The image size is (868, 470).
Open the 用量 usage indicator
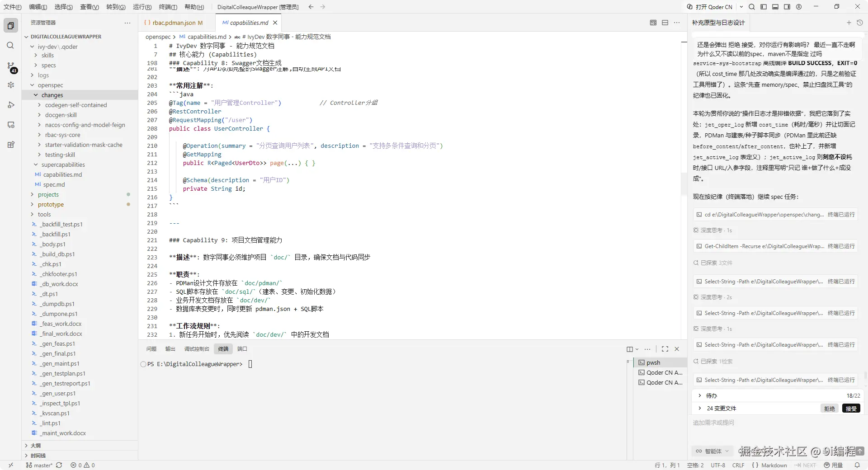pyautogui.click(x=833, y=465)
